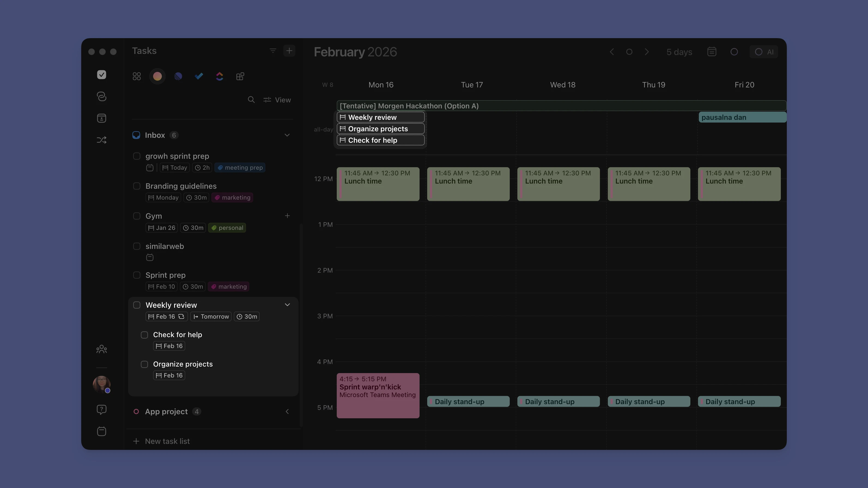Open search in the Tasks panel
Screen dimensions: 868x488
[251, 100]
